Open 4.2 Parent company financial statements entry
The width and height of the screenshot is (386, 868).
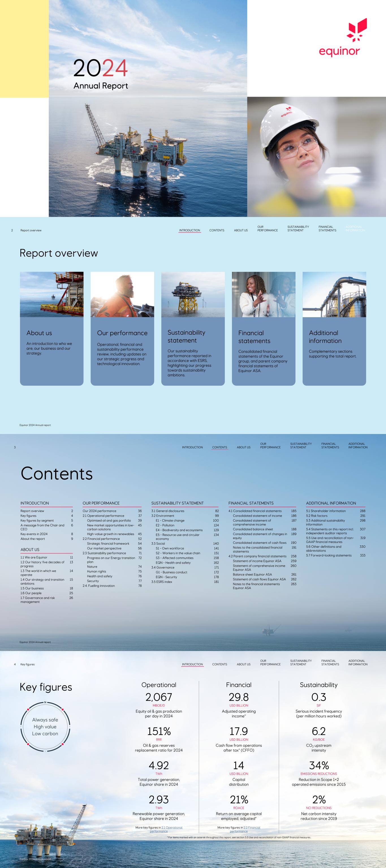click(x=257, y=556)
